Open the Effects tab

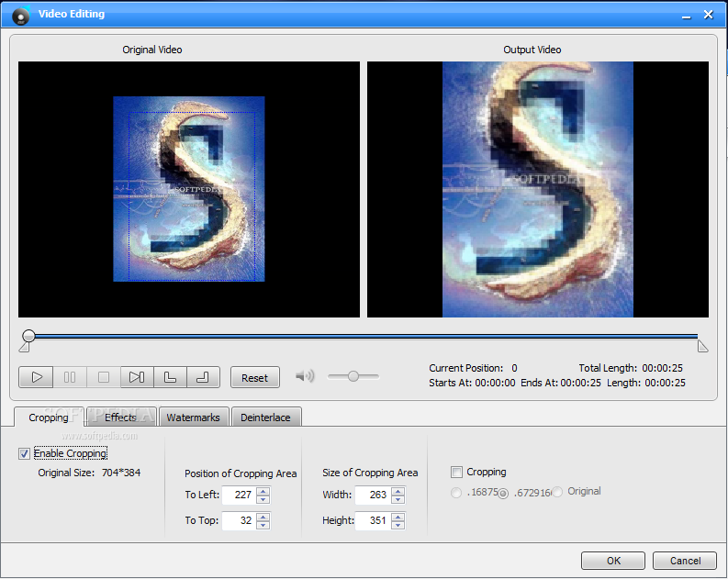click(120, 418)
